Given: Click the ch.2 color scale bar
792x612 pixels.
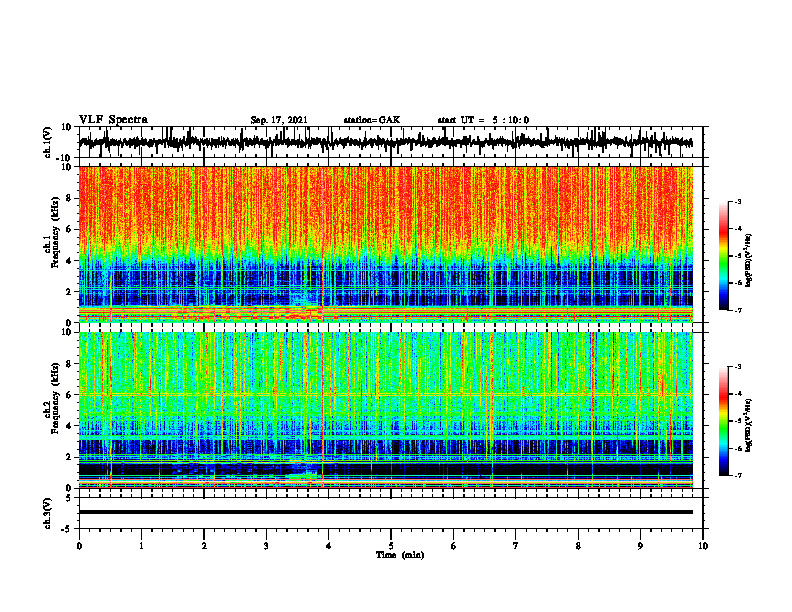Looking at the screenshot, I should tap(723, 421).
